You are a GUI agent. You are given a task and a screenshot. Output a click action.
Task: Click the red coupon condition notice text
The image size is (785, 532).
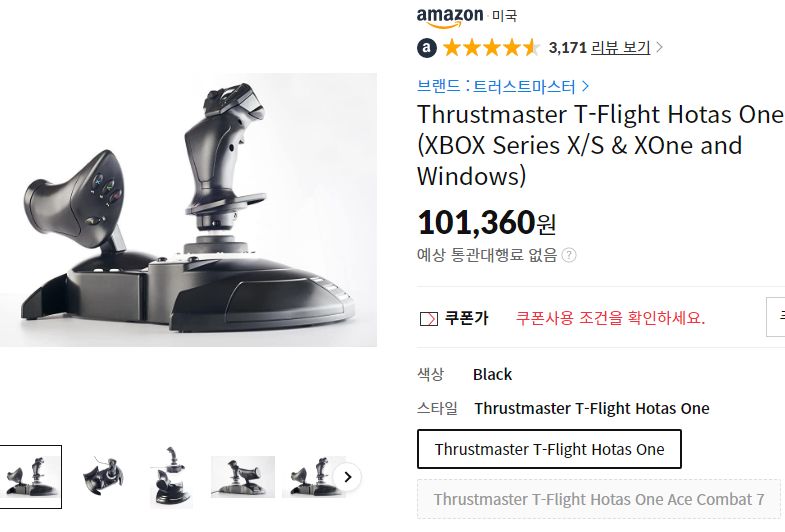(610, 318)
